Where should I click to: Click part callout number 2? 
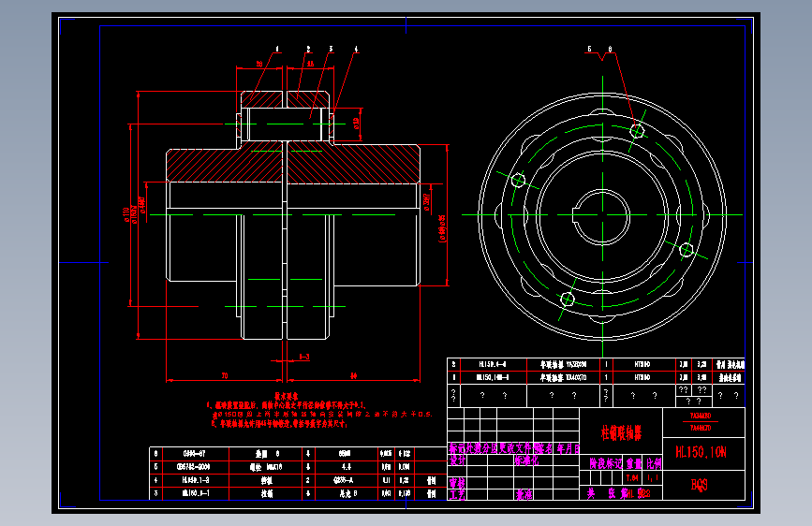[309, 50]
